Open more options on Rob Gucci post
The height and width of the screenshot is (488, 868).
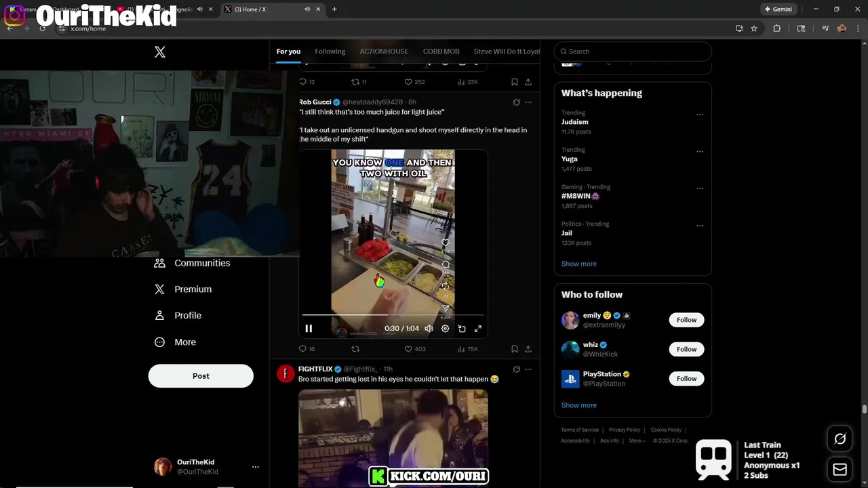click(528, 102)
